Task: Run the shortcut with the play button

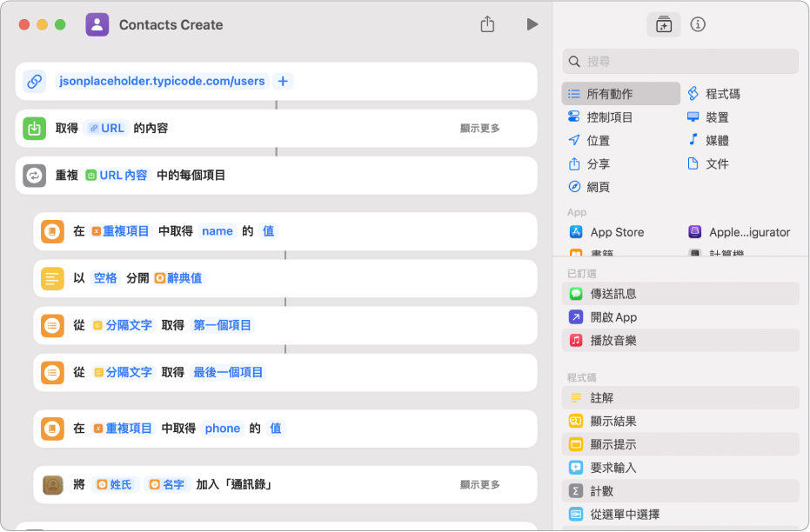Action: coord(532,24)
